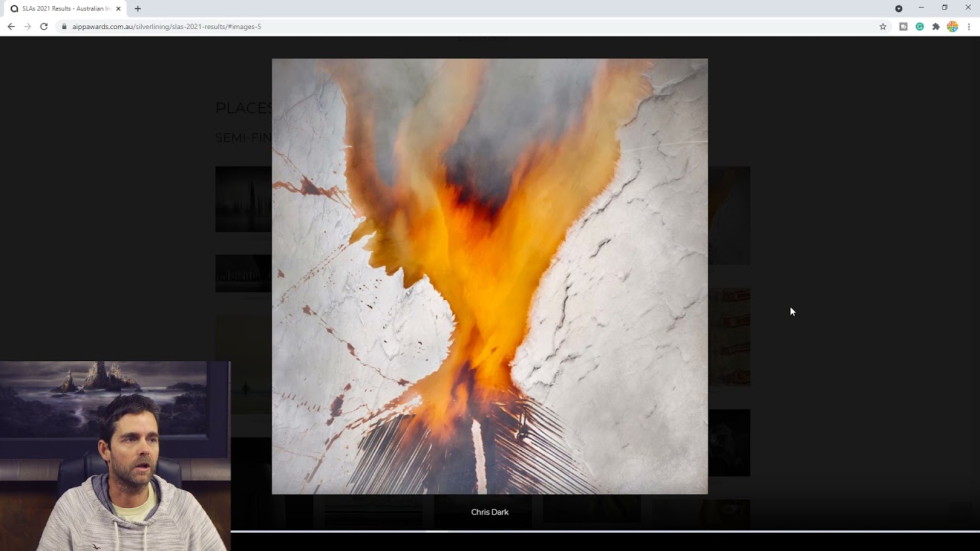Reload the current page

click(44, 26)
